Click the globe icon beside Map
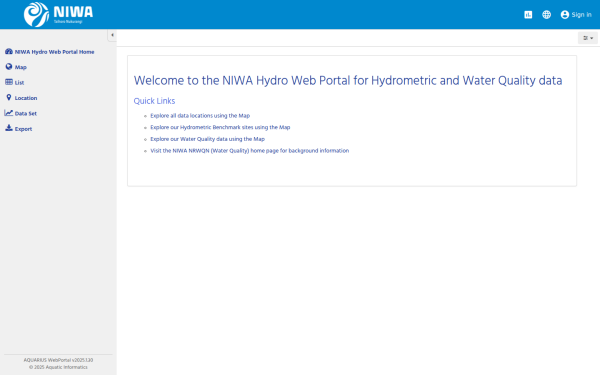 [9, 67]
